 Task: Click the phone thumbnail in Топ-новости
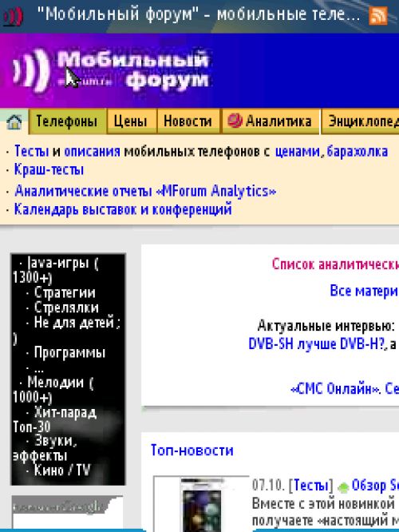coord(201,504)
